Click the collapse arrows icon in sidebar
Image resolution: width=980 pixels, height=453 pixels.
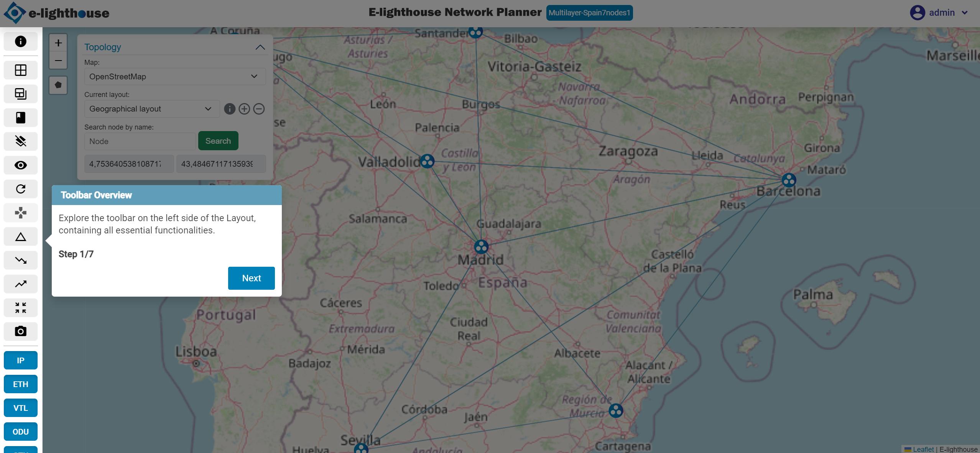pyautogui.click(x=21, y=307)
